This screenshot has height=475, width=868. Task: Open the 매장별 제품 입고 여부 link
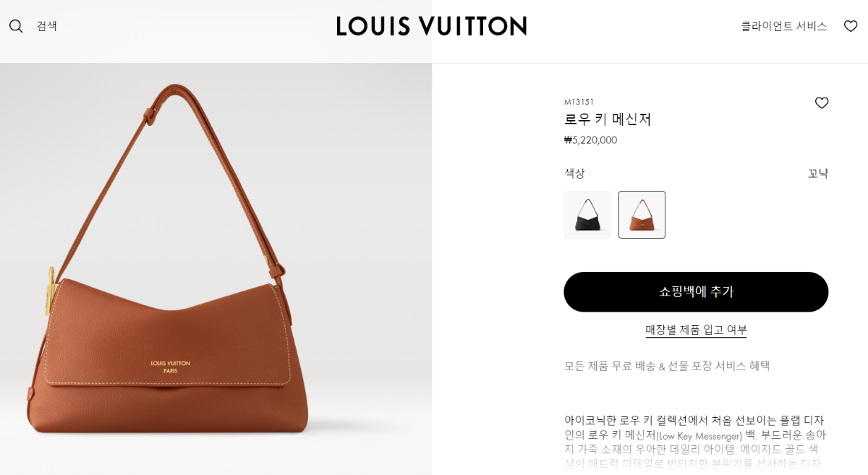696,330
